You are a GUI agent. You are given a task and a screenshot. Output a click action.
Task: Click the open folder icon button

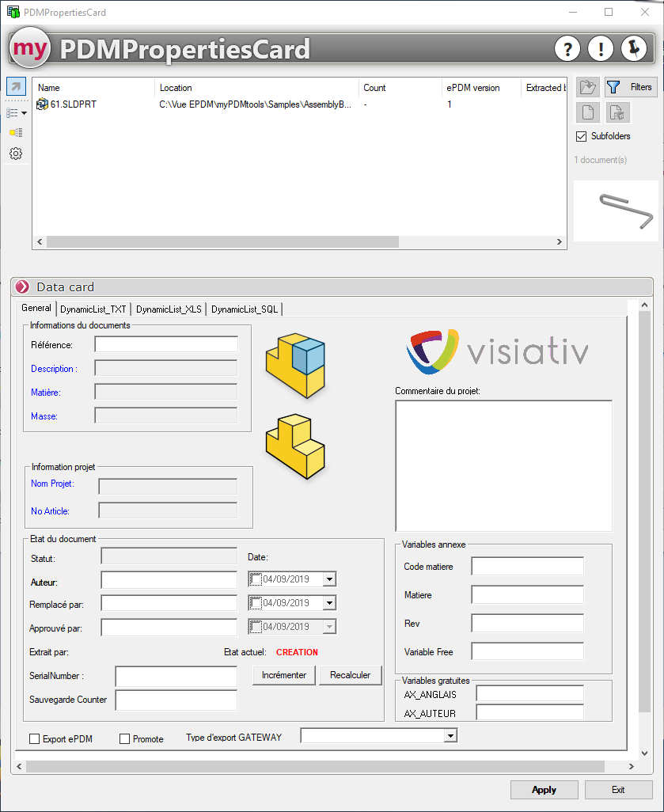pyautogui.click(x=587, y=87)
